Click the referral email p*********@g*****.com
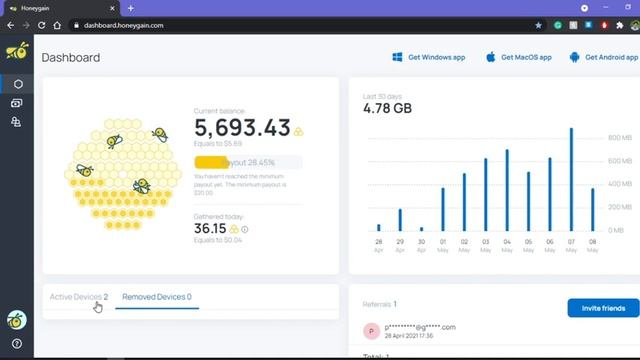 [420, 327]
